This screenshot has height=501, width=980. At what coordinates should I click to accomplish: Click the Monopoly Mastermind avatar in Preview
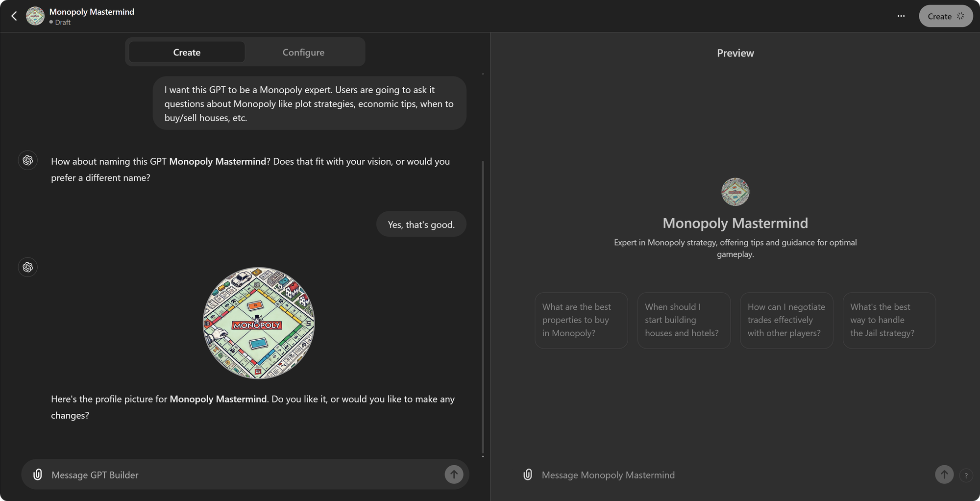click(735, 192)
